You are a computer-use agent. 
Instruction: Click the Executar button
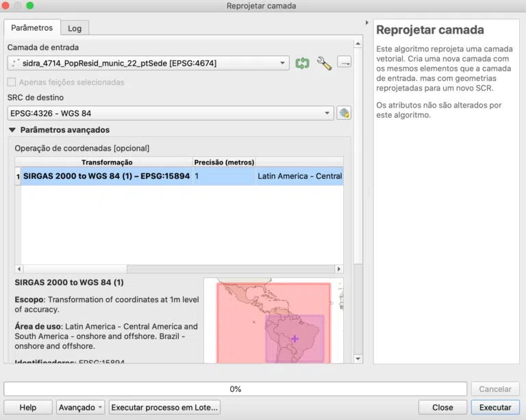[x=495, y=407]
